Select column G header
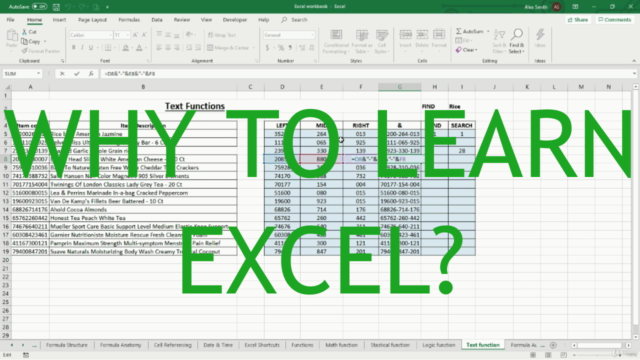Image resolution: width=640 pixels, height=360 pixels. click(400, 87)
